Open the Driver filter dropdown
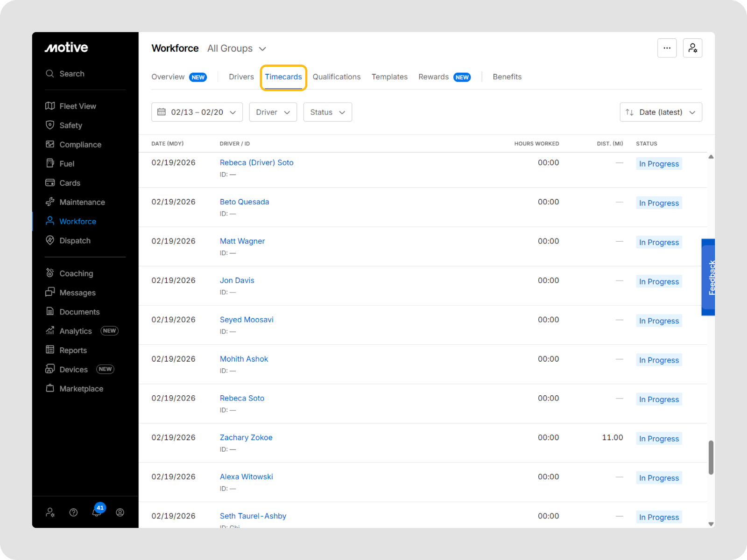 point(273,112)
